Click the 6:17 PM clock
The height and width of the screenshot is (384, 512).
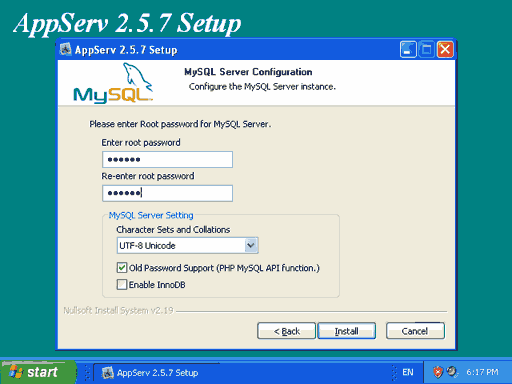(482, 372)
